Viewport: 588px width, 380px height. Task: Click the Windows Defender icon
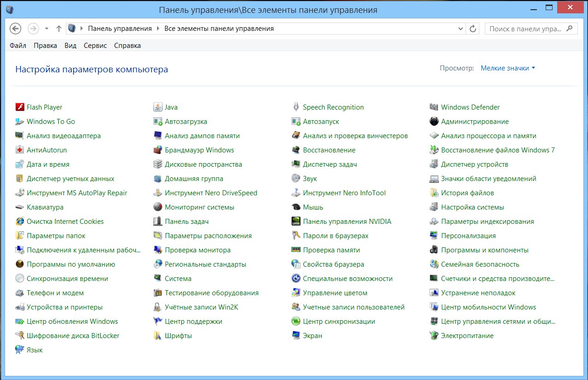point(434,107)
